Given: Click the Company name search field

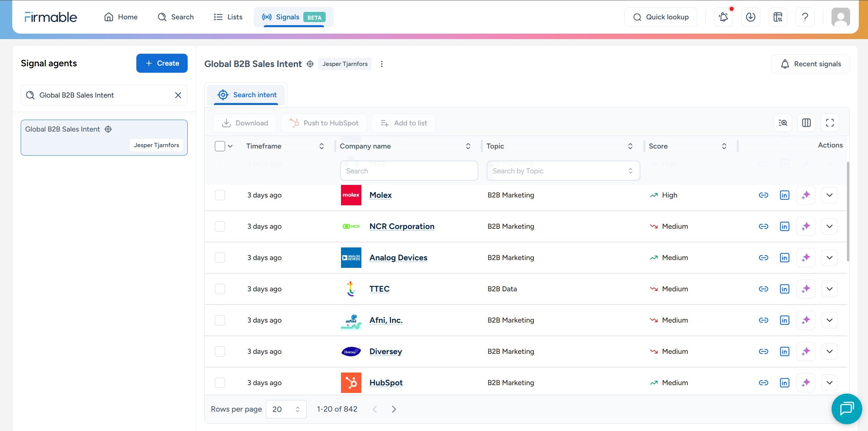Looking at the screenshot, I should click(409, 171).
